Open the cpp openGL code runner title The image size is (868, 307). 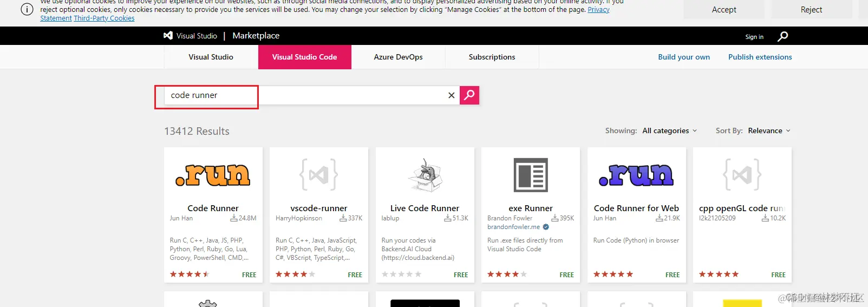click(x=742, y=208)
